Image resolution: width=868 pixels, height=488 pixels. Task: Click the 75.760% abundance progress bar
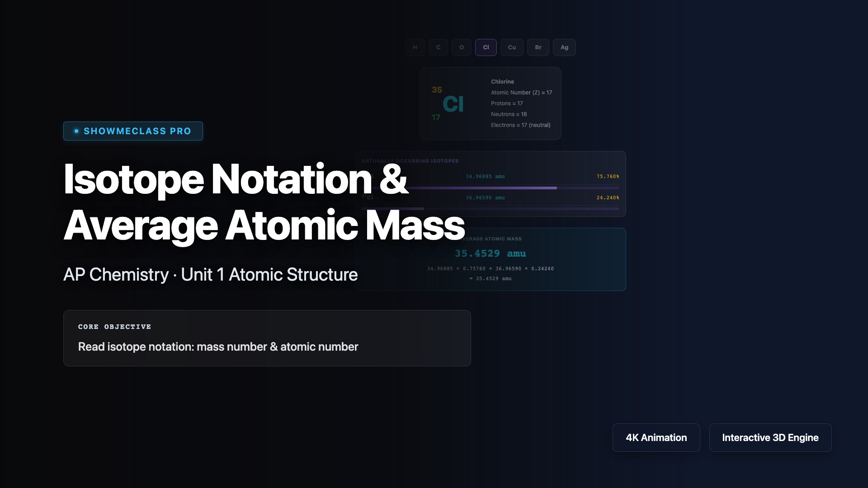pos(491,188)
